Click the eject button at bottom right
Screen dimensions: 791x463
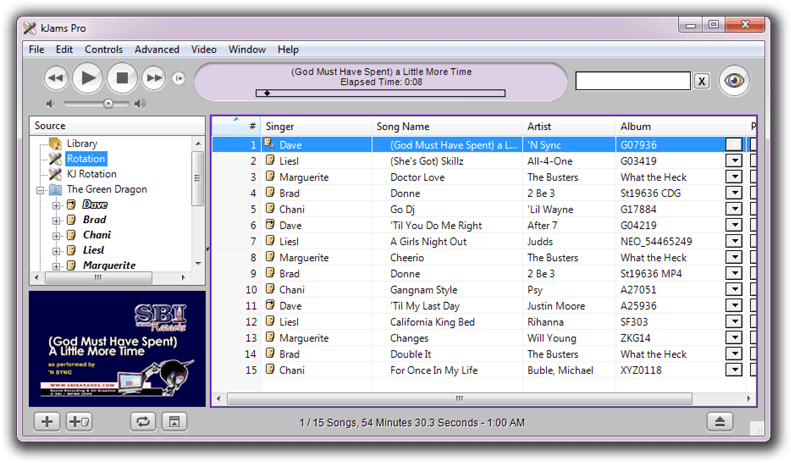(x=719, y=421)
